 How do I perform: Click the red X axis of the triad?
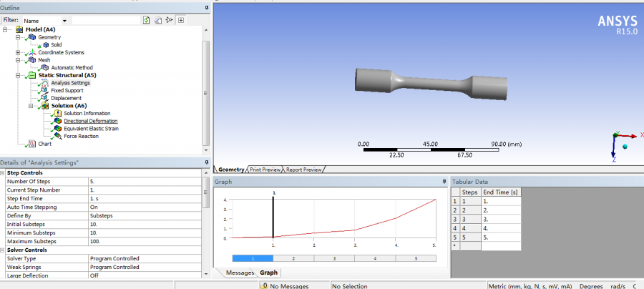(628, 135)
